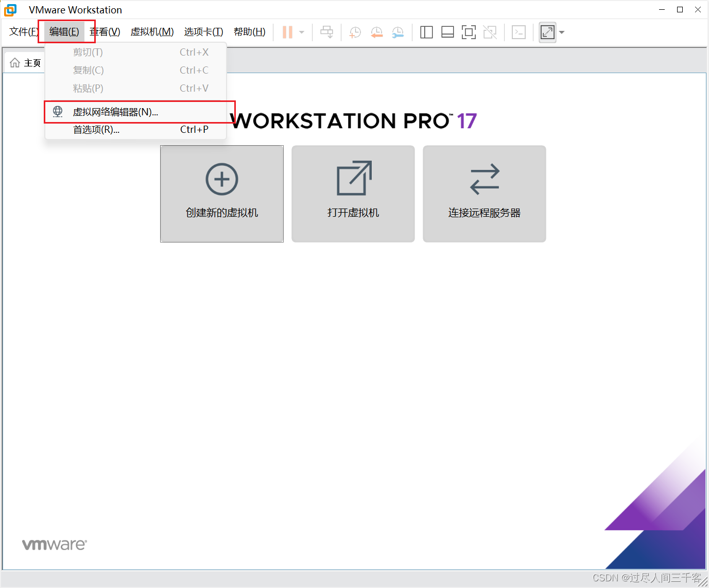Open the console view icon
The image size is (709, 588).
(519, 32)
